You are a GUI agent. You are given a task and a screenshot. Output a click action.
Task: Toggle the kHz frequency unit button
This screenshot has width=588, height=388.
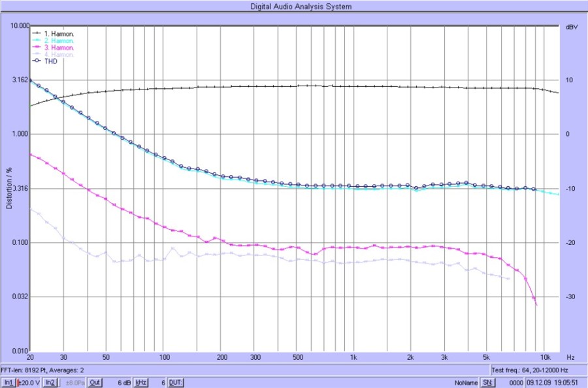pos(140,382)
